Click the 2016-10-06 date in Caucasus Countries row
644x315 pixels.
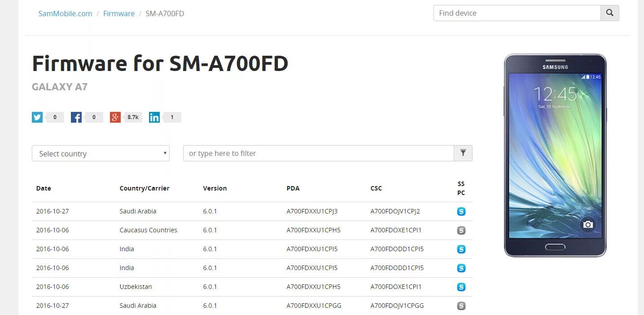(x=53, y=230)
